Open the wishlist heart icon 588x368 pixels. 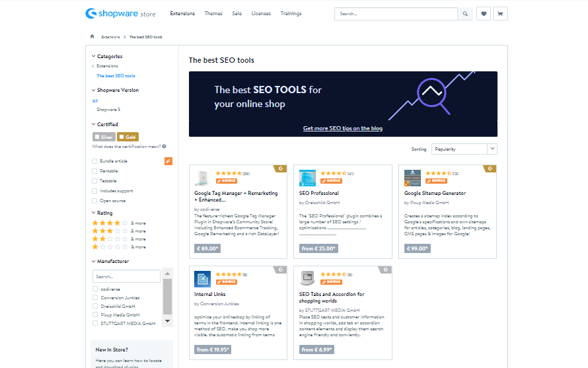(x=484, y=14)
